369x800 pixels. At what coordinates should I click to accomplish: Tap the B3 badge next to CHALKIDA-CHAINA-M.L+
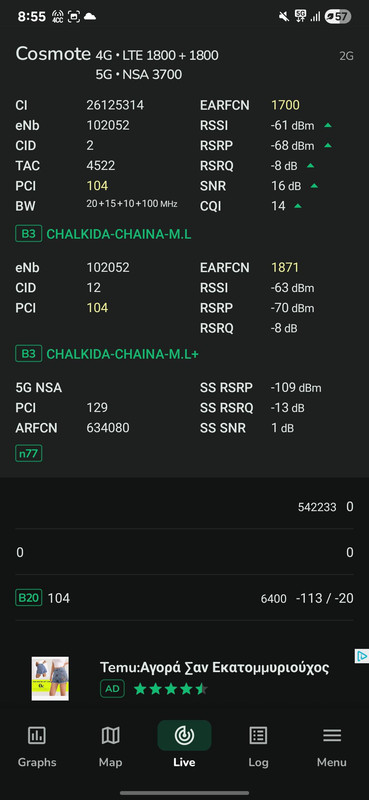pos(29,354)
